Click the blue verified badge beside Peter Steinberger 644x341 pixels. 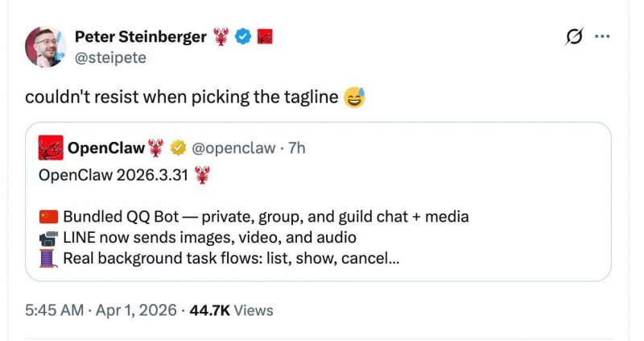tap(242, 37)
